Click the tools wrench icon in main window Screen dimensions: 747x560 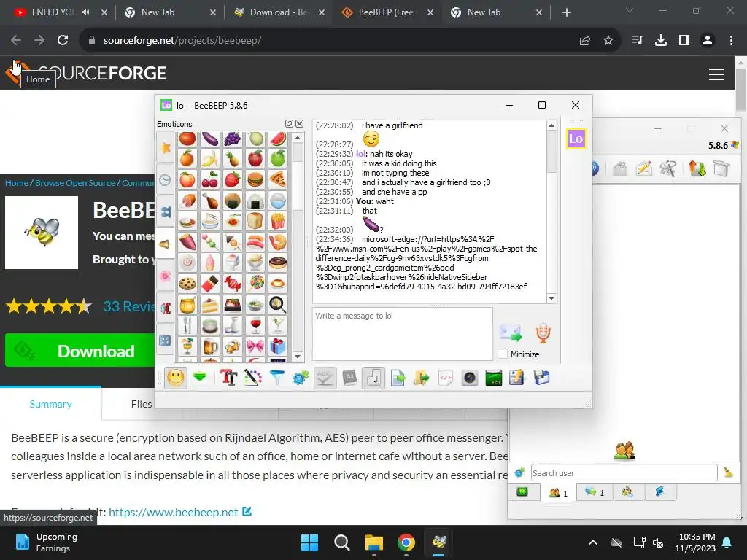point(668,168)
